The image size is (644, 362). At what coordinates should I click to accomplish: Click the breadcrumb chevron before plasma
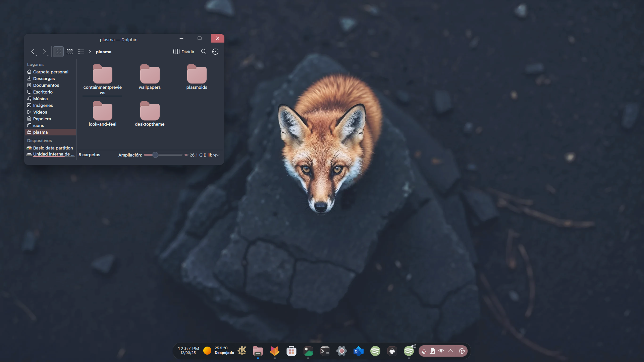90,52
